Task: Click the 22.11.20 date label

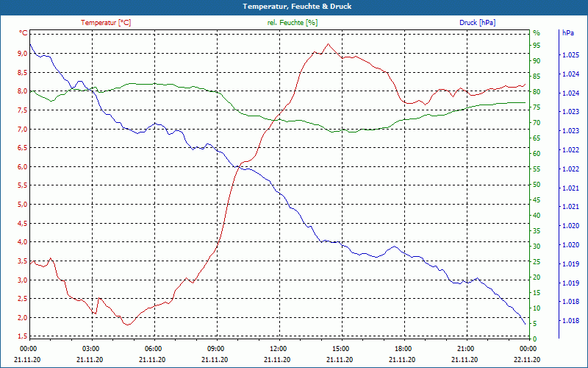Action: [527, 359]
